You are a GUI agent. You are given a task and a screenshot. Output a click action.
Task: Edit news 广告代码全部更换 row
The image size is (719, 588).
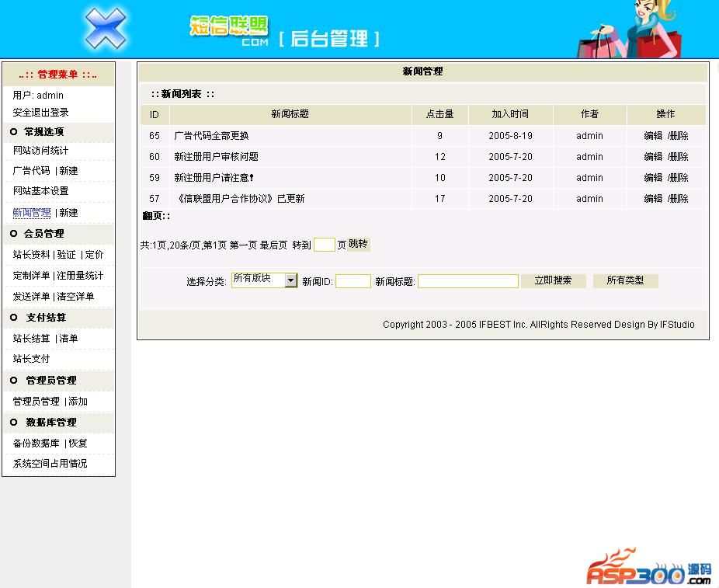pyautogui.click(x=653, y=136)
